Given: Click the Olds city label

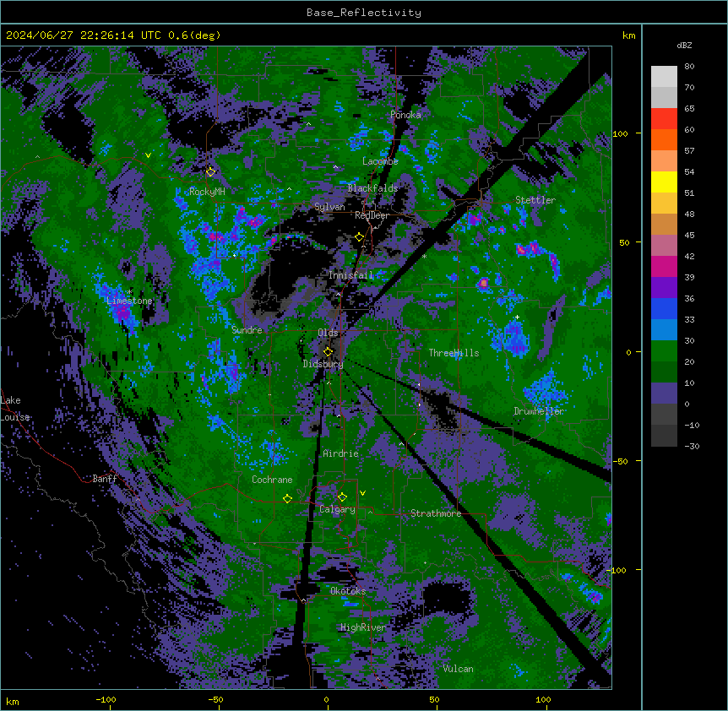Looking at the screenshot, I should [x=328, y=333].
